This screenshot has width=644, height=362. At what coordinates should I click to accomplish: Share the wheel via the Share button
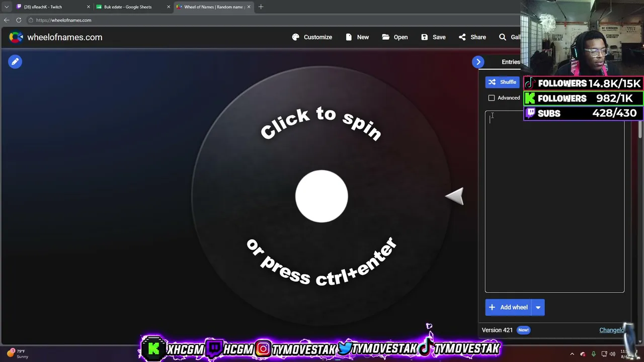pos(472,37)
